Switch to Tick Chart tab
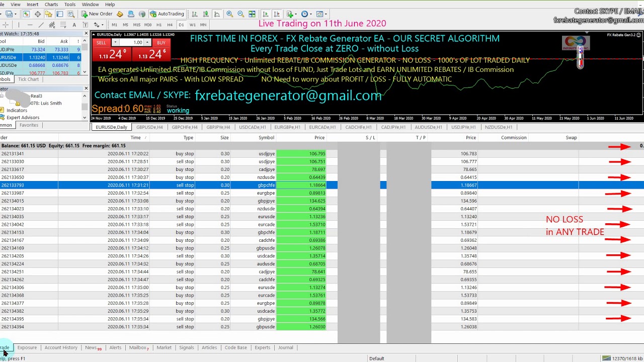Image resolution: width=644 pixels, height=362 pixels. [28, 79]
